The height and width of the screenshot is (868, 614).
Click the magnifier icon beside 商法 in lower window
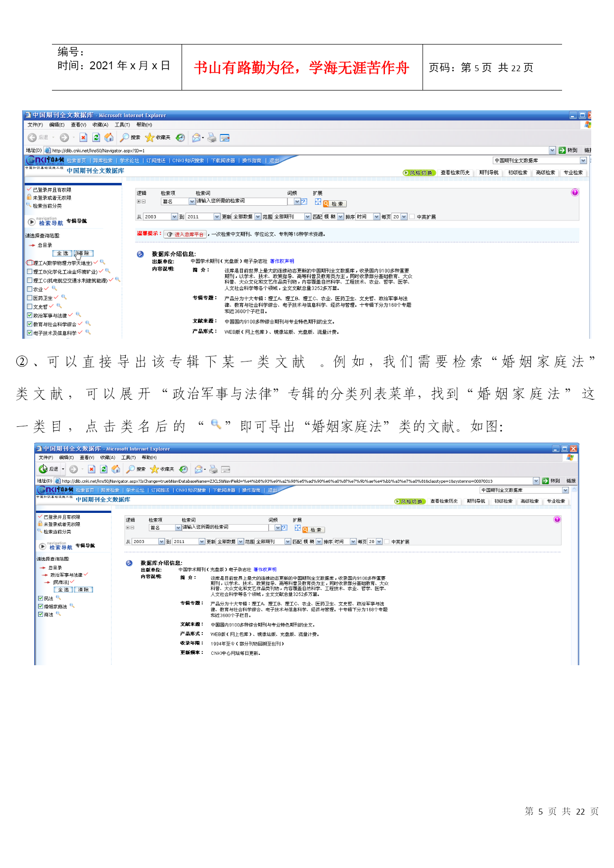[x=58, y=614]
